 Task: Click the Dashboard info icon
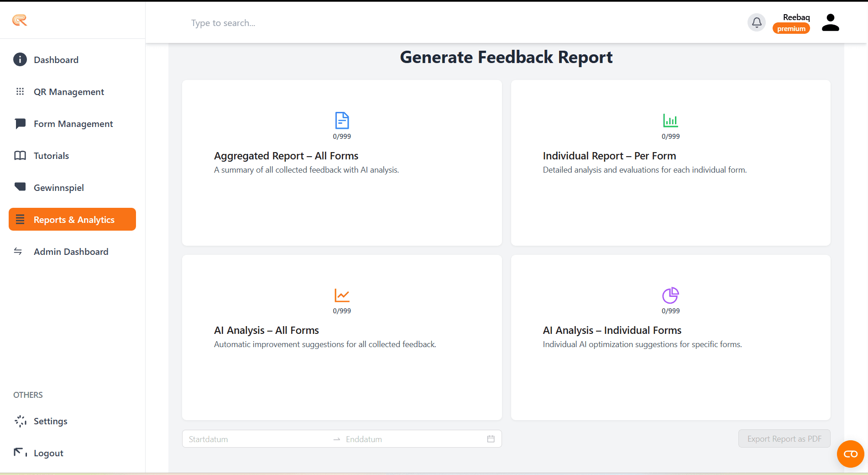coord(20,59)
